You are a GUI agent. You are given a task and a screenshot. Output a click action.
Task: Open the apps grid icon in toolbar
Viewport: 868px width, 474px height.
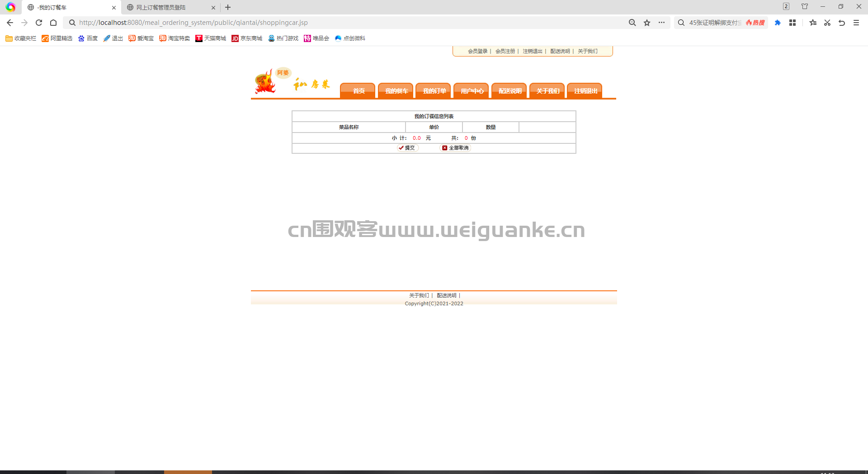793,23
